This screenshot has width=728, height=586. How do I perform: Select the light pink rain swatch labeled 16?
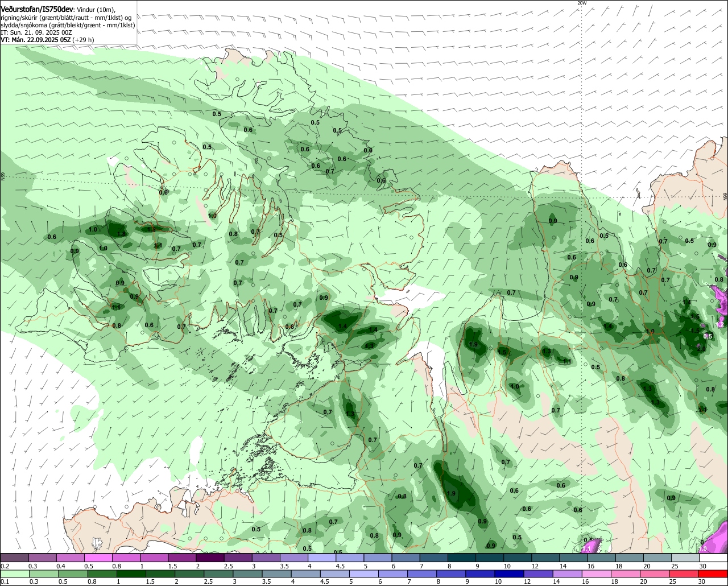point(597,573)
